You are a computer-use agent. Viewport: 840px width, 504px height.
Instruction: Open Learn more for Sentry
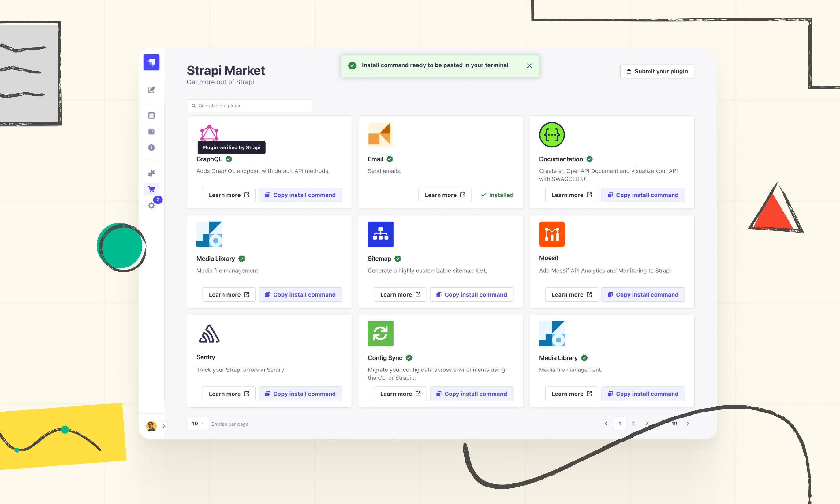pyautogui.click(x=229, y=394)
